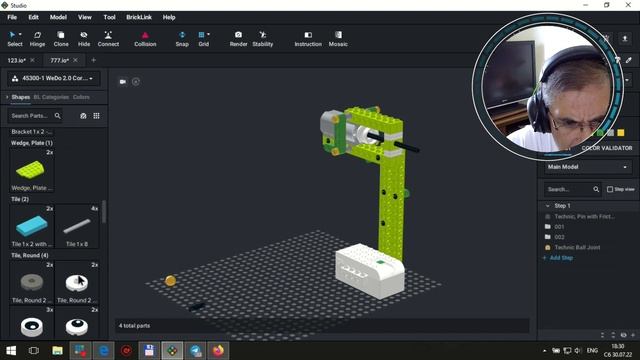Pick the Tile 1 x 2 azure part
The height and width of the screenshot is (360, 640).
[x=32, y=226]
